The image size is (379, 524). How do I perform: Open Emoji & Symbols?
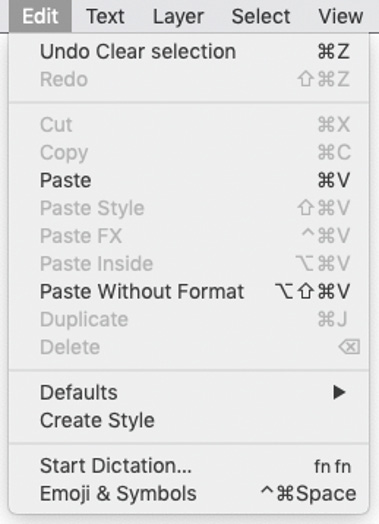pos(189,494)
